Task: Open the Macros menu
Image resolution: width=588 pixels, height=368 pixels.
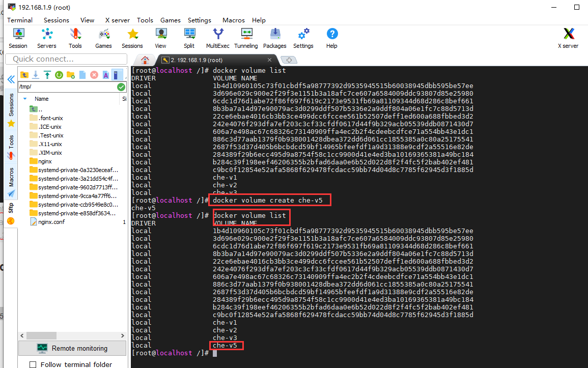Action: [x=234, y=20]
